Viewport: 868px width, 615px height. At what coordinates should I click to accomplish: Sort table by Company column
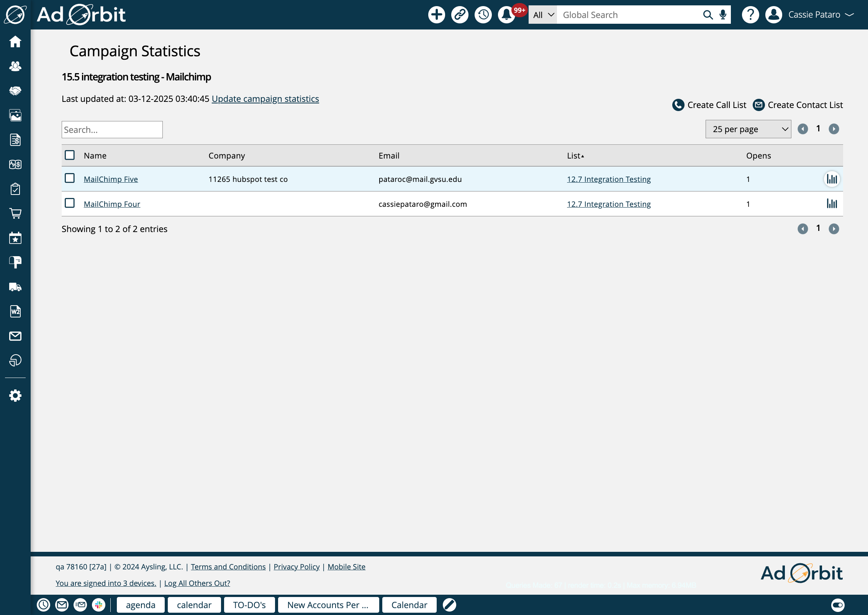click(x=227, y=155)
